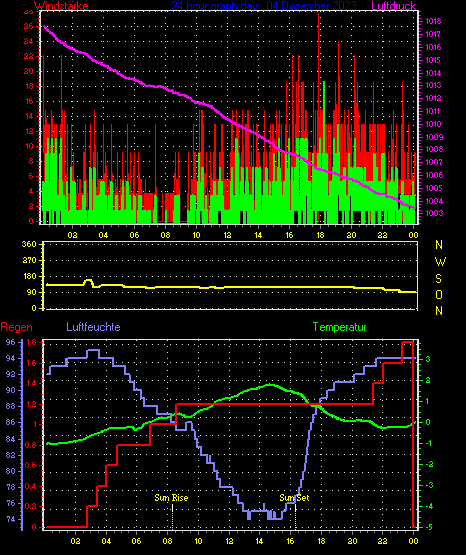Click compass letter S beside direction chart

(x=438, y=279)
